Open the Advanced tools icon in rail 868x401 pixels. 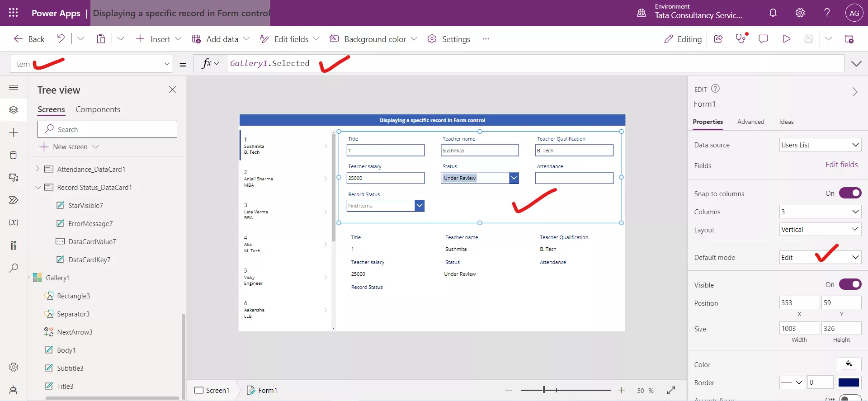[x=14, y=245]
